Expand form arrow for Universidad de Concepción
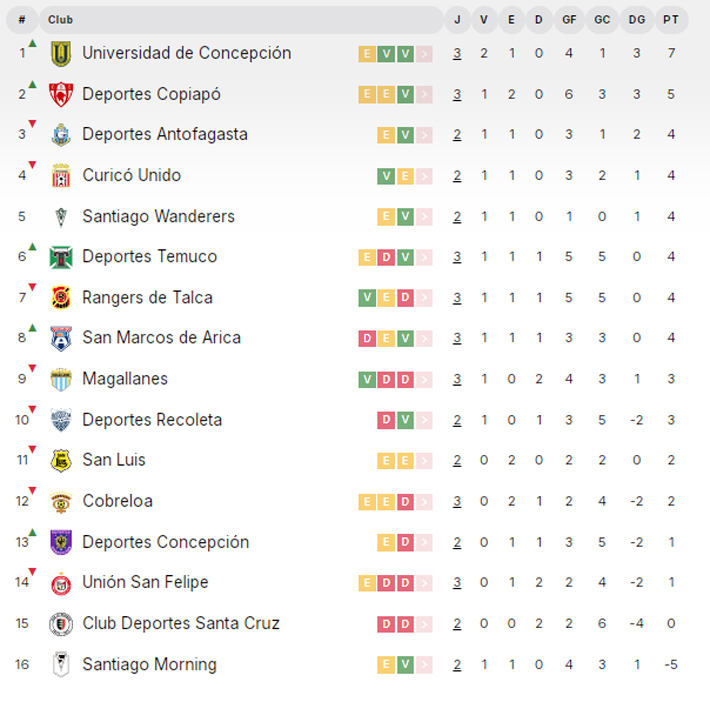Image resolution: width=710 pixels, height=722 pixels. click(x=424, y=54)
